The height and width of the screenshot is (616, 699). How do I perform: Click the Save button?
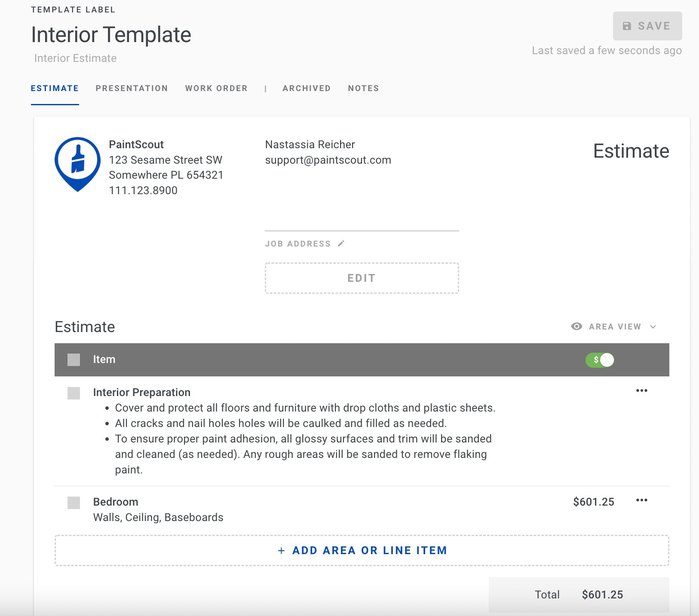click(x=647, y=26)
